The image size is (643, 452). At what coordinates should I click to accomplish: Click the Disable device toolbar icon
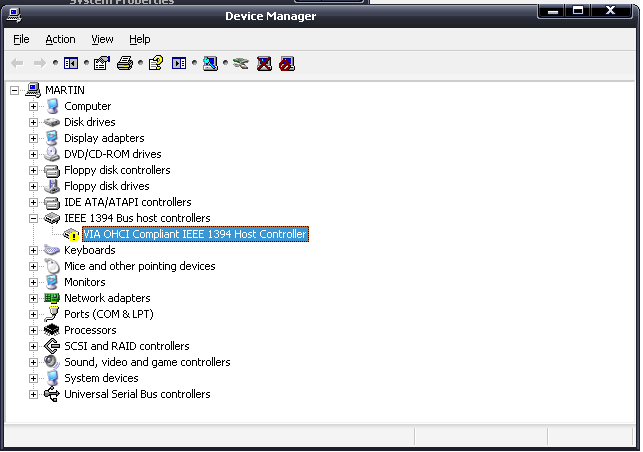287,63
